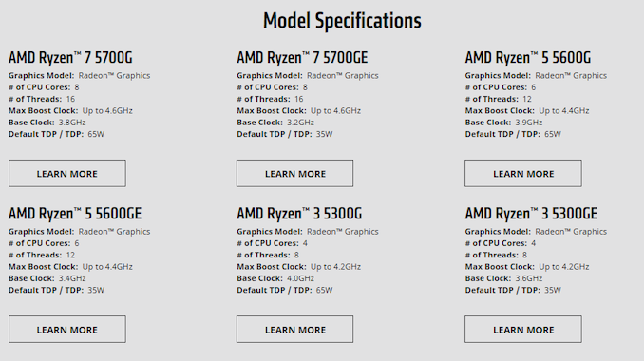Click Learn More under Ryzen 3 5300GE
Screen dimensions: 644x361
click(523, 330)
